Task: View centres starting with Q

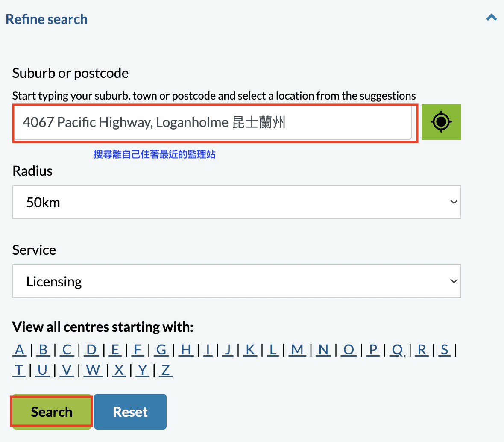Action: pos(397,350)
